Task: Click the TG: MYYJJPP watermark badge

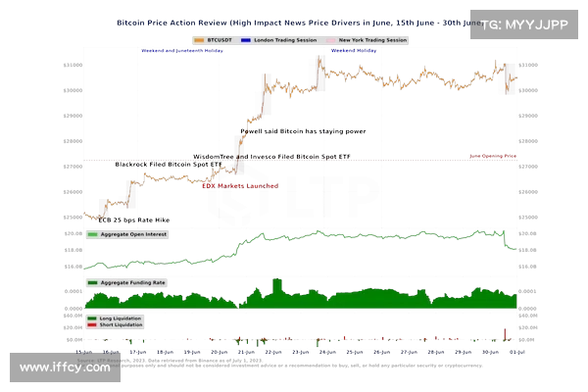Action: tap(522, 22)
